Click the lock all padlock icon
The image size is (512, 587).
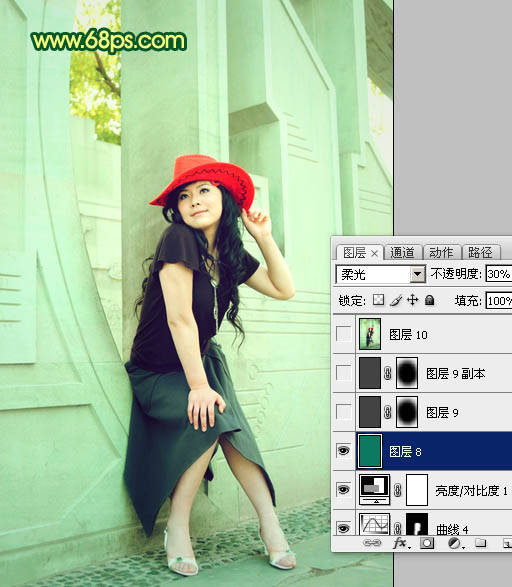430,300
